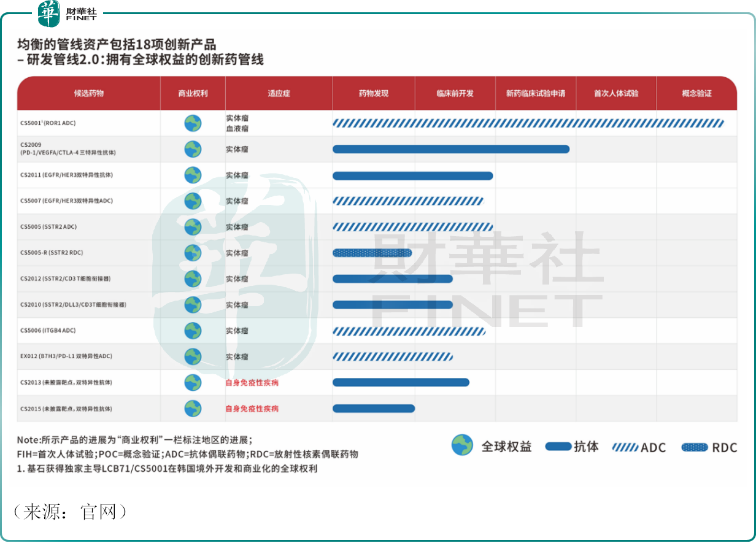Click the CS2011 (EGFR/HER3双特异性抗体) drug name
This screenshot has height=554, width=756.
tap(66, 175)
